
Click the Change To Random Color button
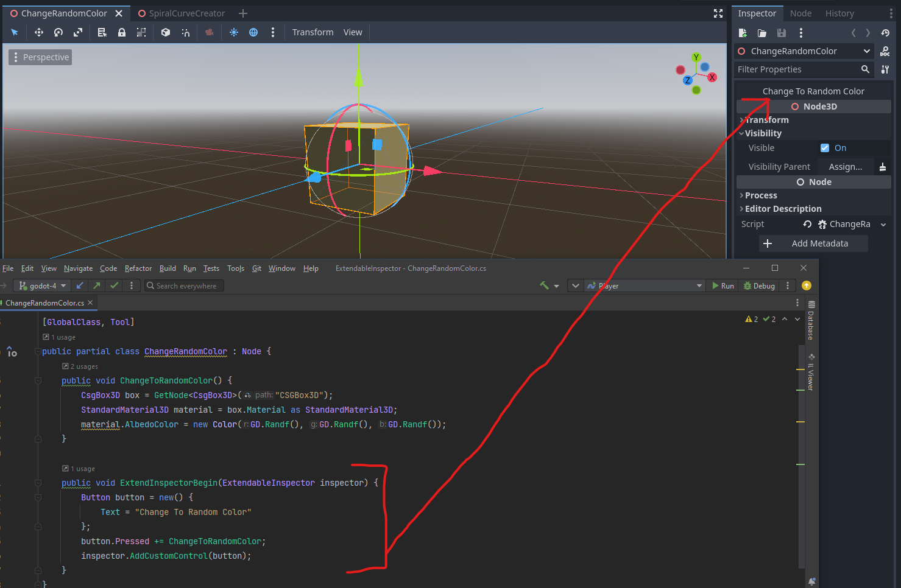point(813,91)
